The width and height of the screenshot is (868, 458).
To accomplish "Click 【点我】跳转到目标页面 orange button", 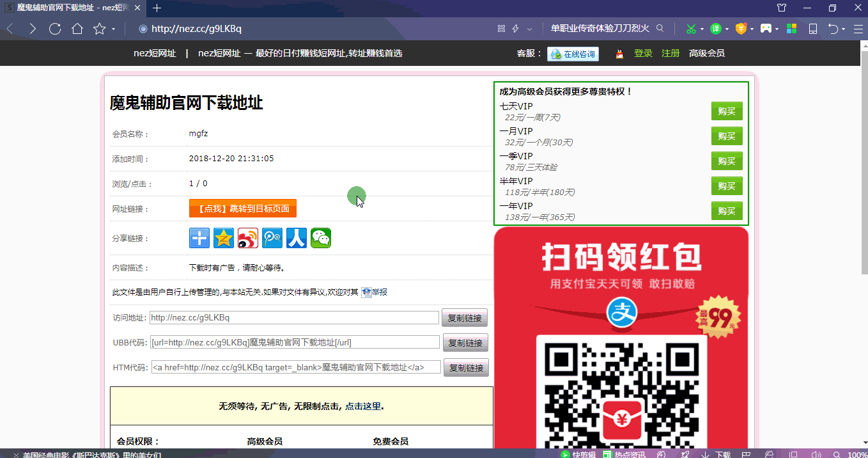I will click(x=243, y=209).
